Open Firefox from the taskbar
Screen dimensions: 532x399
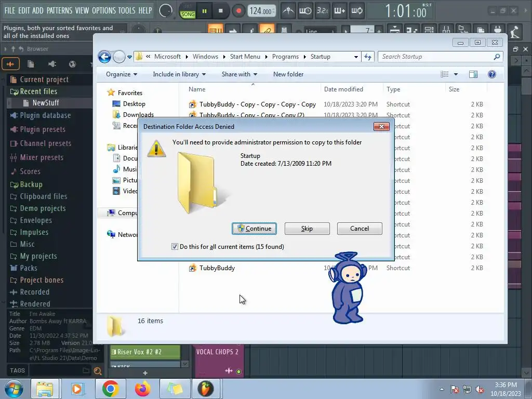tap(143, 389)
